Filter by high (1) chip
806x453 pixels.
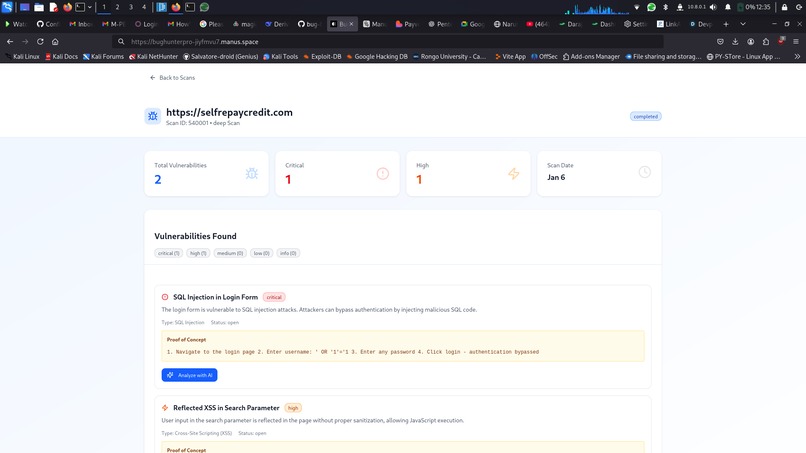tap(198, 253)
